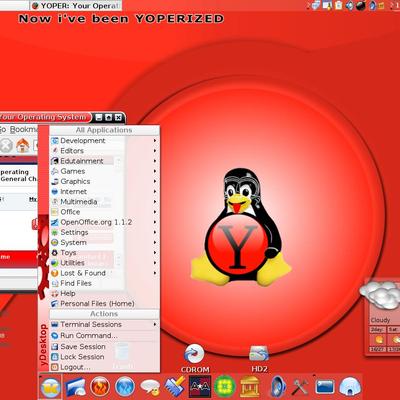The image size is (400, 400).
Task: Expand the Multimedia submenu arrow
Action: click(x=155, y=202)
